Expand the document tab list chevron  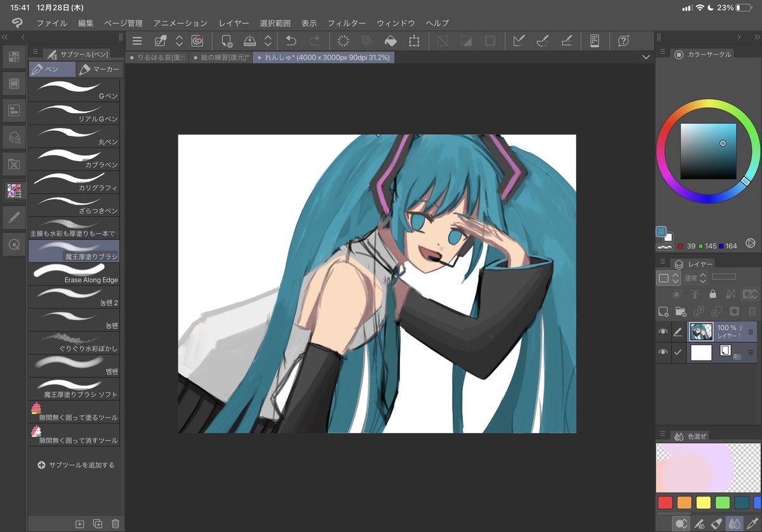pyautogui.click(x=646, y=57)
